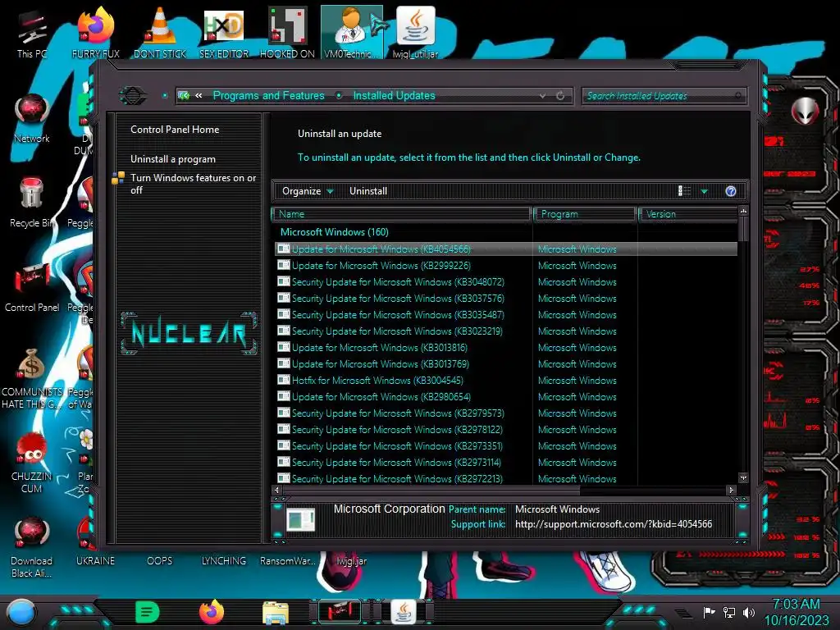Open the Network desktop icon
This screenshot has width=840, height=630.
tap(32, 118)
